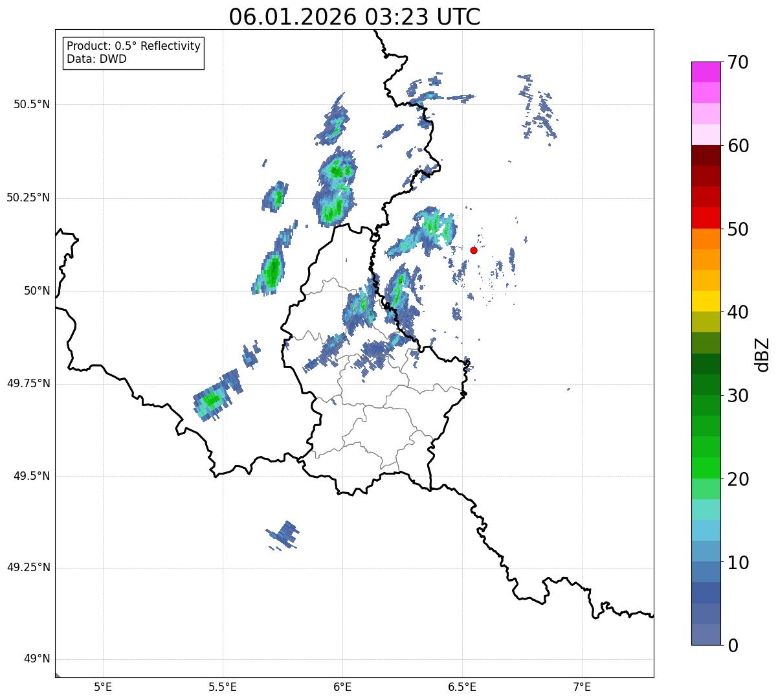Pick the bright red colorbar swatch above 50

(x=706, y=218)
